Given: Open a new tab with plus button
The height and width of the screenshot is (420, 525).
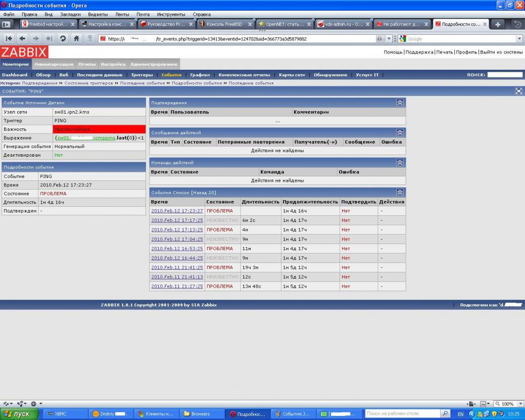Looking at the screenshot, I should click(x=498, y=24).
